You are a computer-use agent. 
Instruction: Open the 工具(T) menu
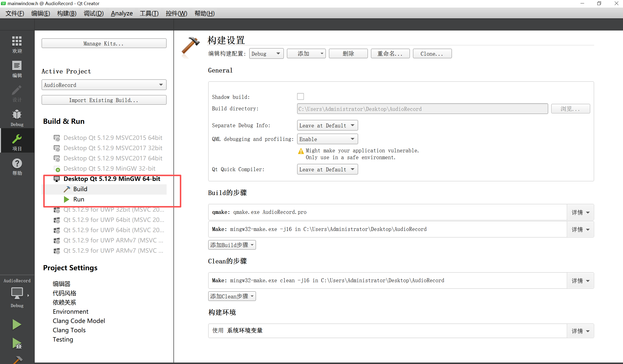pyautogui.click(x=149, y=13)
